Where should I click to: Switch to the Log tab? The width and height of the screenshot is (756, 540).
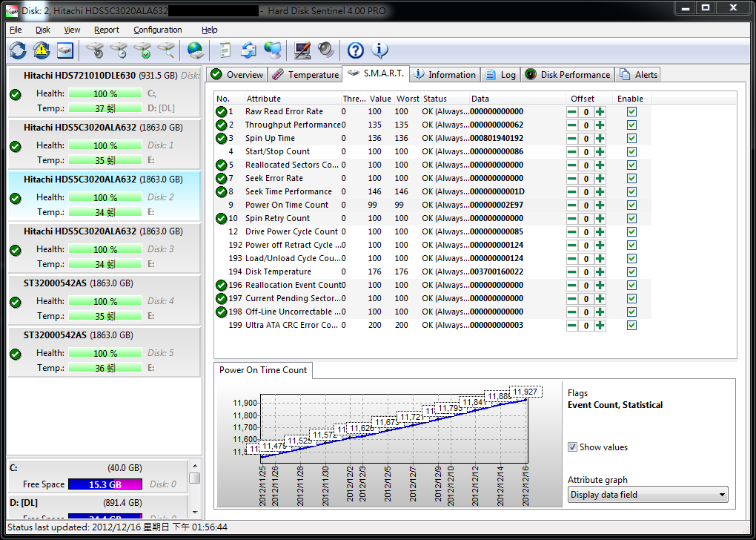500,75
